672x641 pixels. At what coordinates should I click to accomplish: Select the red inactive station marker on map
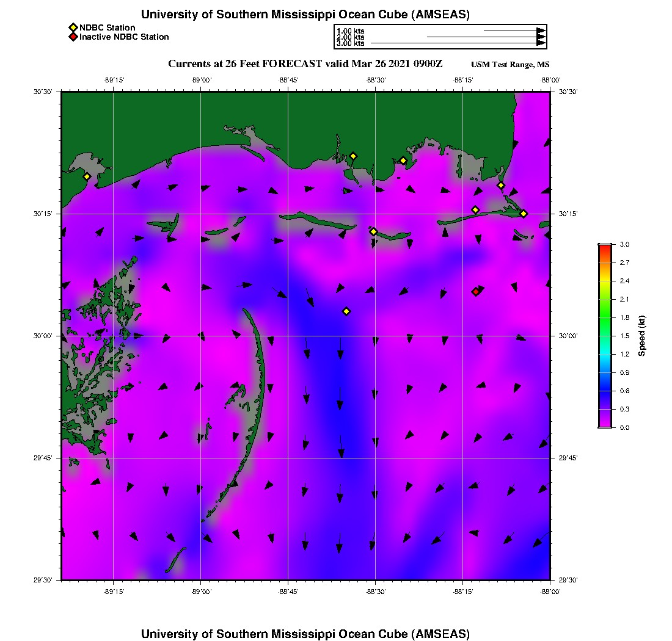pos(475,292)
